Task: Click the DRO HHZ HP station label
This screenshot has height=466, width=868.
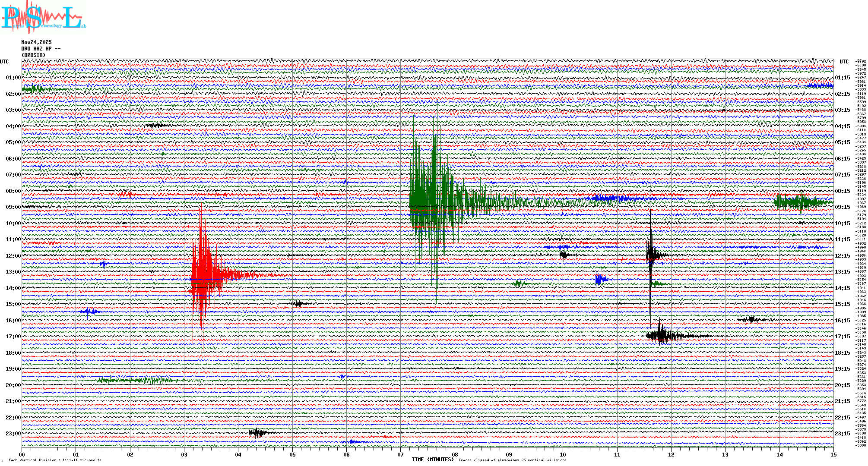Action: coord(41,49)
